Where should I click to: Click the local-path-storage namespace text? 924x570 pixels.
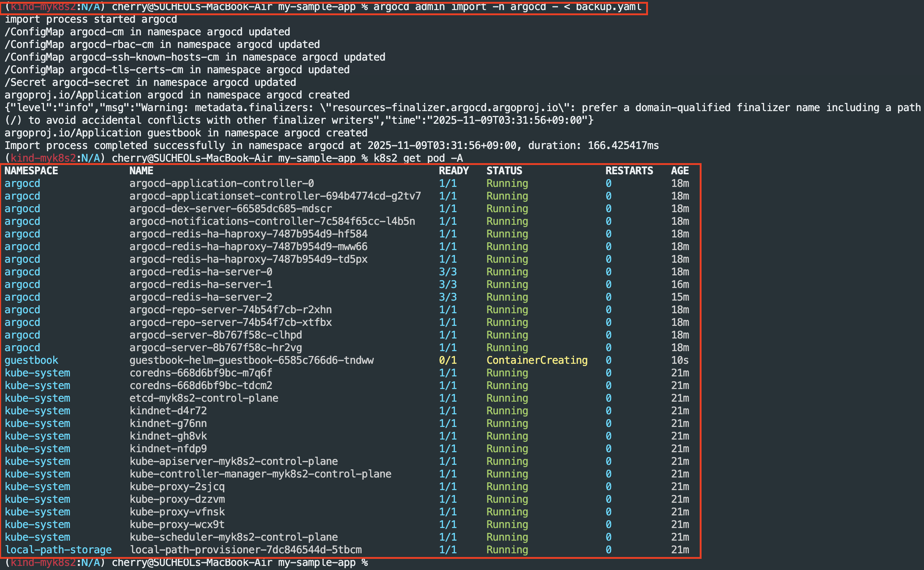pyautogui.click(x=58, y=550)
